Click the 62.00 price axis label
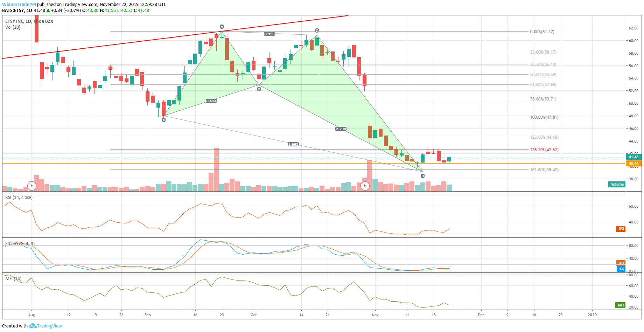Image resolution: width=644 pixels, height=332 pixels. pos(633,28)
